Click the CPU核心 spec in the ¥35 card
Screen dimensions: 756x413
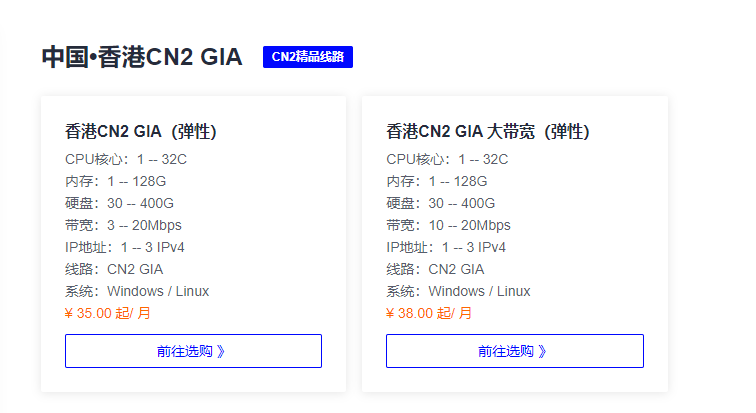(126, 159)
